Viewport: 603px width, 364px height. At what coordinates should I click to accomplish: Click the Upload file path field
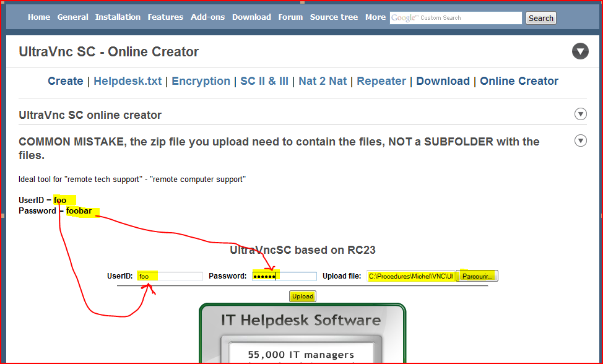410,276
